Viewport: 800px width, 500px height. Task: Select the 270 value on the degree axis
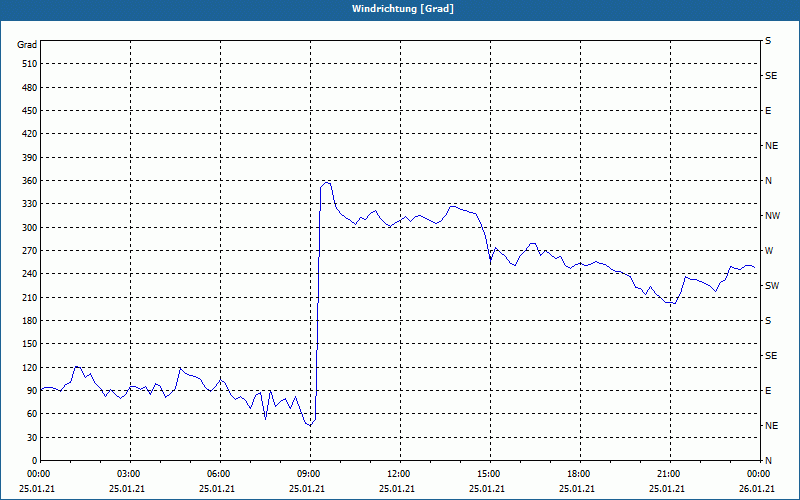coord(30,251)
